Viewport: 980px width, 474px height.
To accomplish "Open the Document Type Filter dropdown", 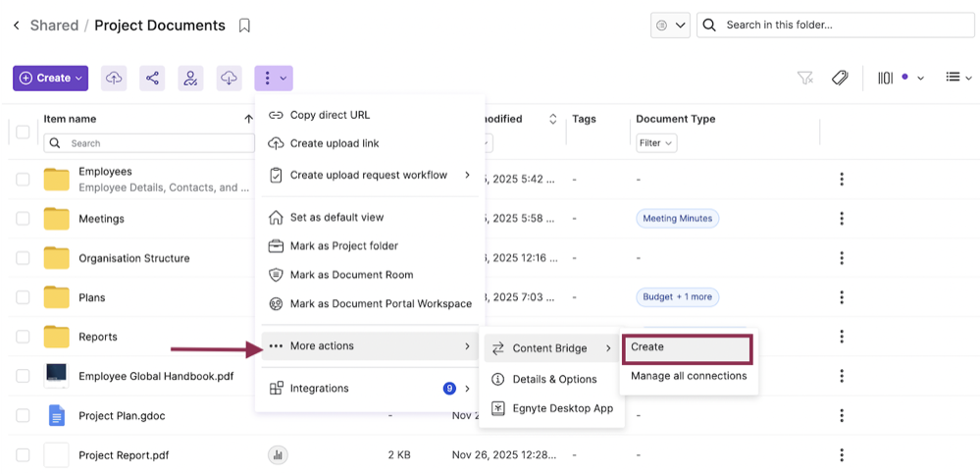I will click(656, 143).
